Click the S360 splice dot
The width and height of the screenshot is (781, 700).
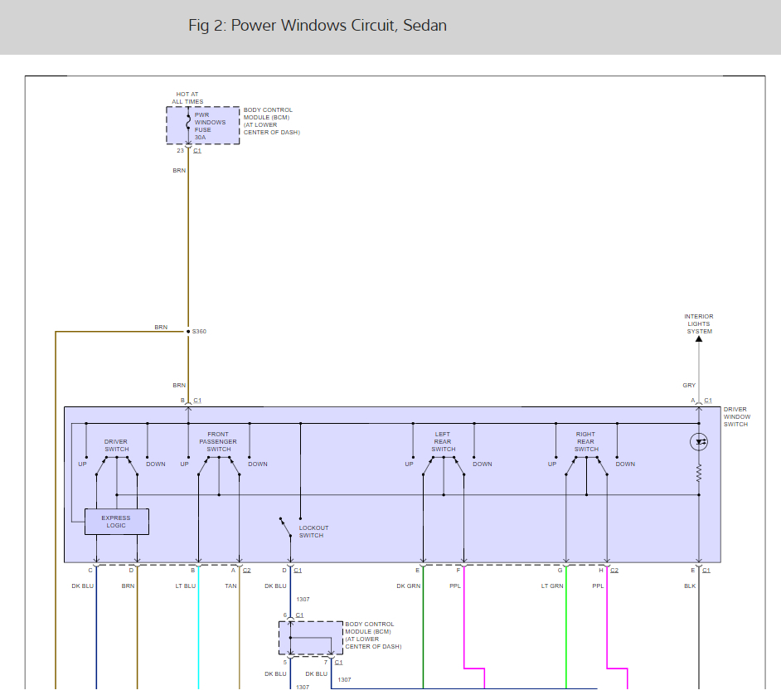pyautogui.click(x=188, y=331)
